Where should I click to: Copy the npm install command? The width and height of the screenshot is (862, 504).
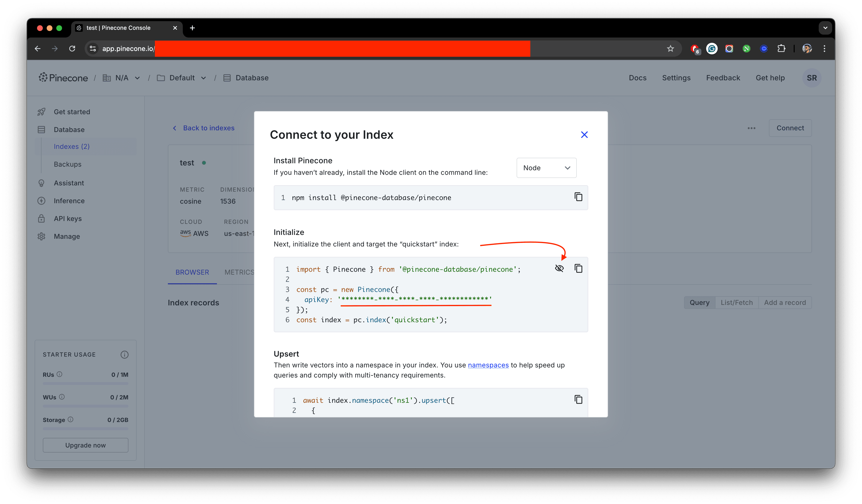pyautogui.click(x=578, y=197)
